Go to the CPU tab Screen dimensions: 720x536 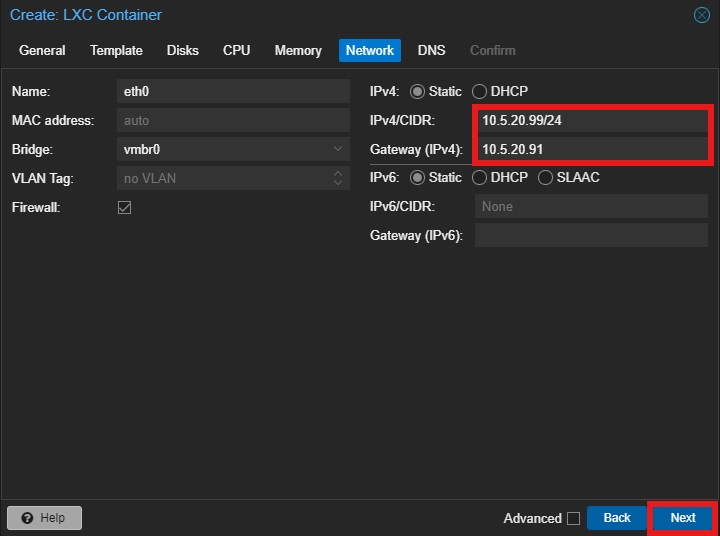237,50
